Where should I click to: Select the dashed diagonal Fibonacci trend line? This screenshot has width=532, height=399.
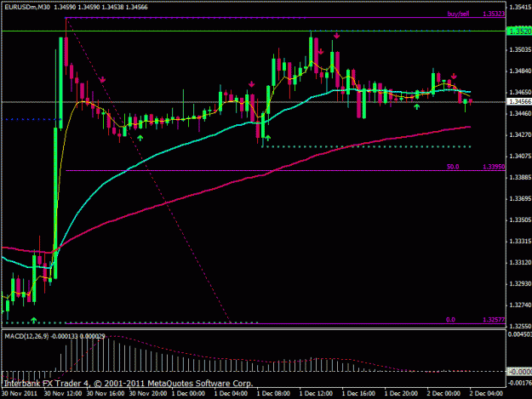click(x=149, y=171)
